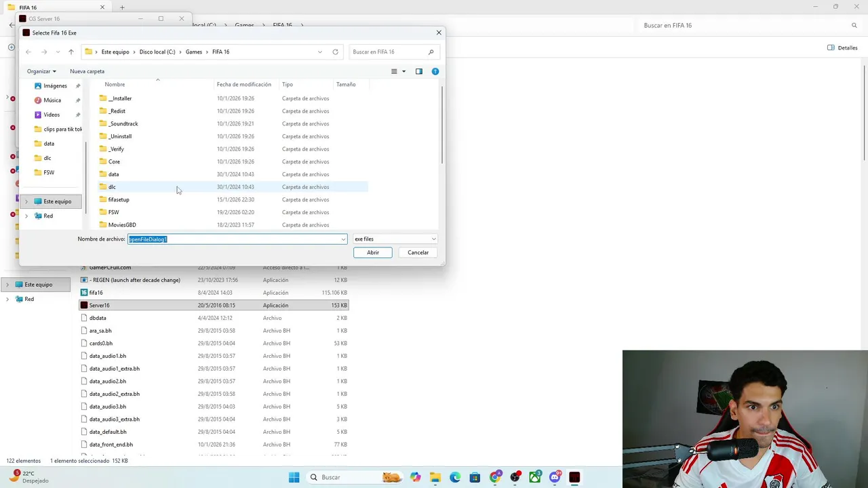Image resolution: width=868 pixels, height=488 pixels.
Task: Click the Cancelar button
Action: pos(418,252)
